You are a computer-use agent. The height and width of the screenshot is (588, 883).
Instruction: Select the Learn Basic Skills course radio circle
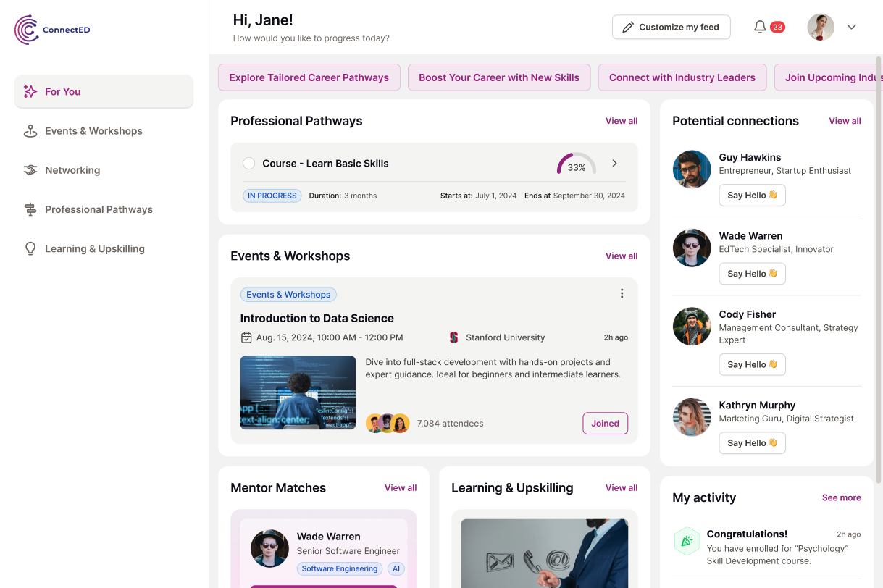pyautogui.click(x=248, y=164)
